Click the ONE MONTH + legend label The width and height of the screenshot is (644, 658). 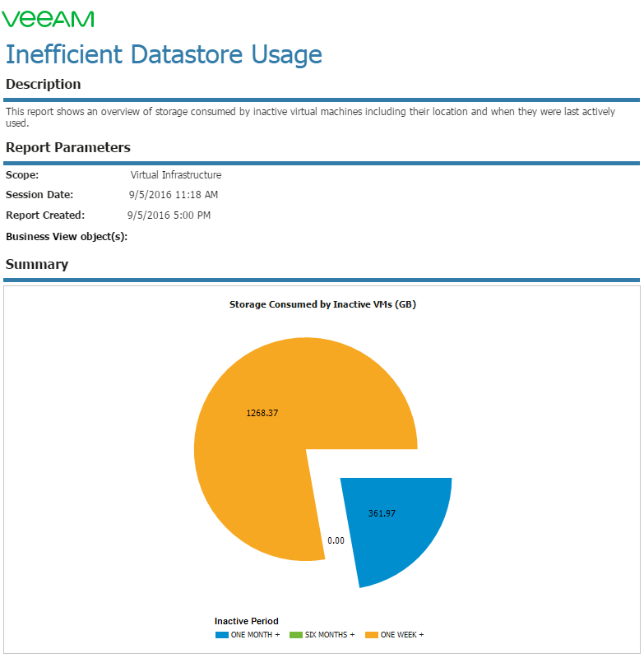coord(255,635)
